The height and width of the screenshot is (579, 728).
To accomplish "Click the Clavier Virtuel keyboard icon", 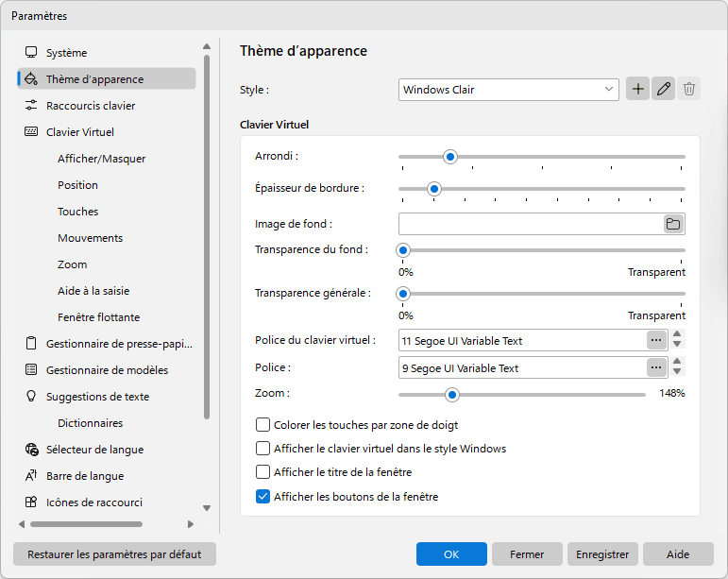I will click(31, 132).
